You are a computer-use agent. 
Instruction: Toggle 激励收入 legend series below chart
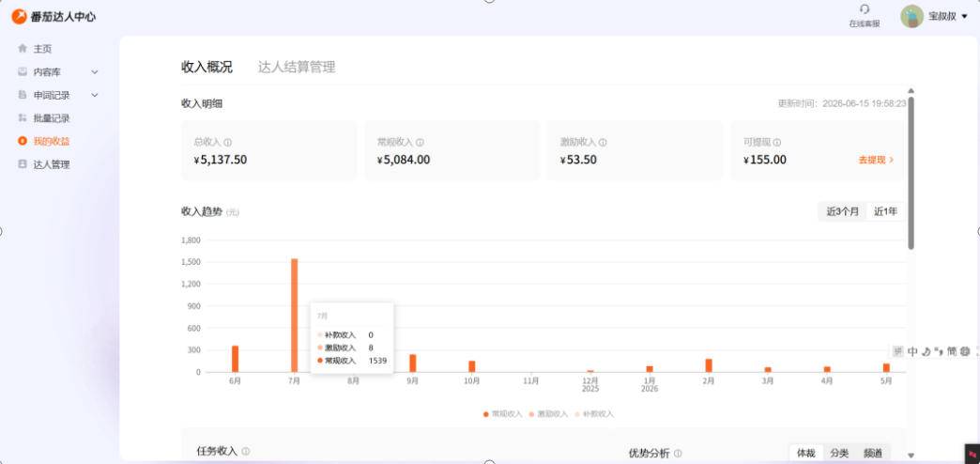click(548, 414)
